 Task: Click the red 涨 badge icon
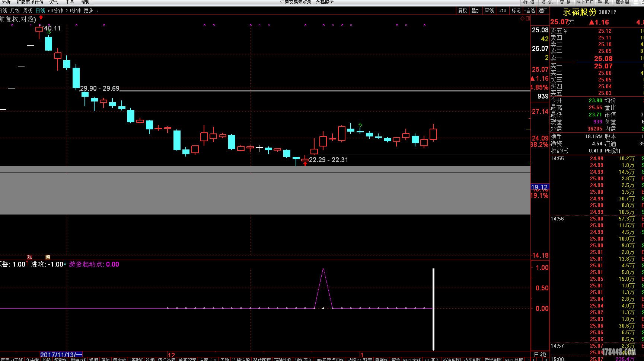(30, 257)
